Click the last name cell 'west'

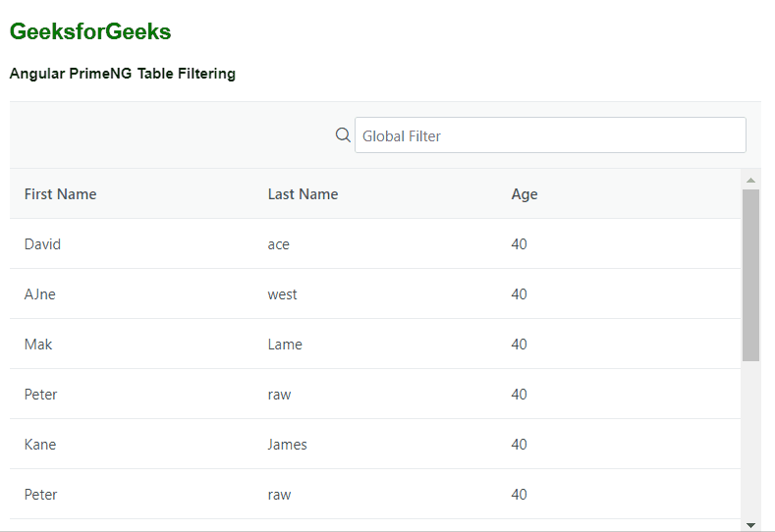click(282, 294)
